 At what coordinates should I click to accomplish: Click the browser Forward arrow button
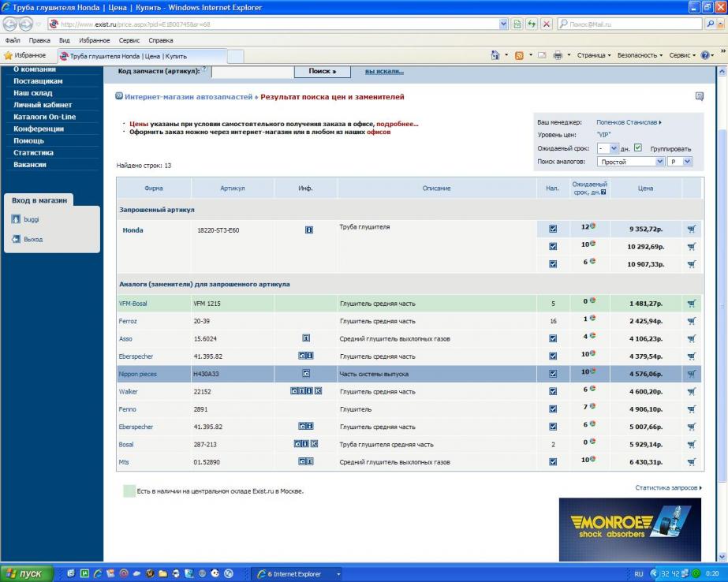[x=26, y=24]
